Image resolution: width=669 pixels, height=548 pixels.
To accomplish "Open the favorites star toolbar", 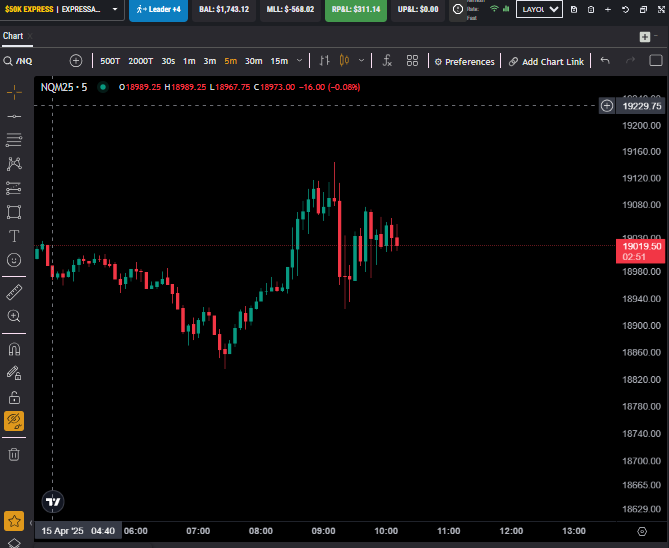I will (14, 521).
